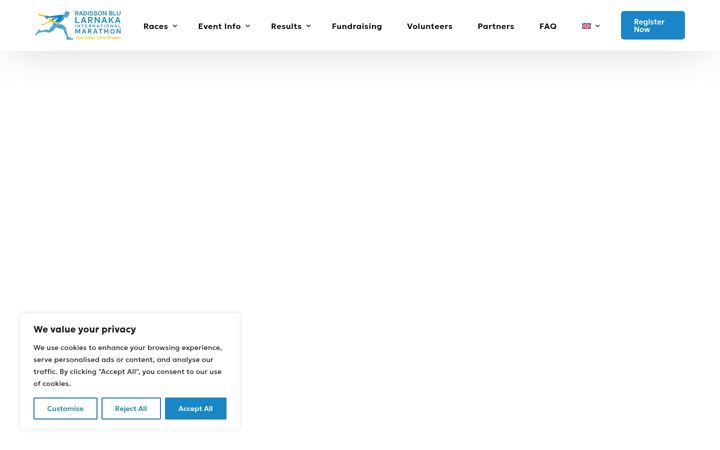Screen dimensions: 720x450
Task: Click the "We value your privacy" heading
Action: (84, 329)
